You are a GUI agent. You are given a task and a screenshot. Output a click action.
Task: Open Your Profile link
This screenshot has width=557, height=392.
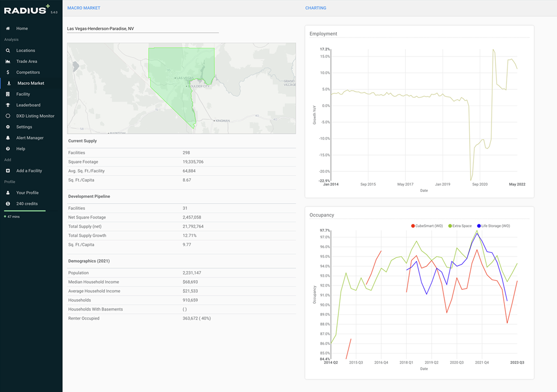click(x=27, y=192)
